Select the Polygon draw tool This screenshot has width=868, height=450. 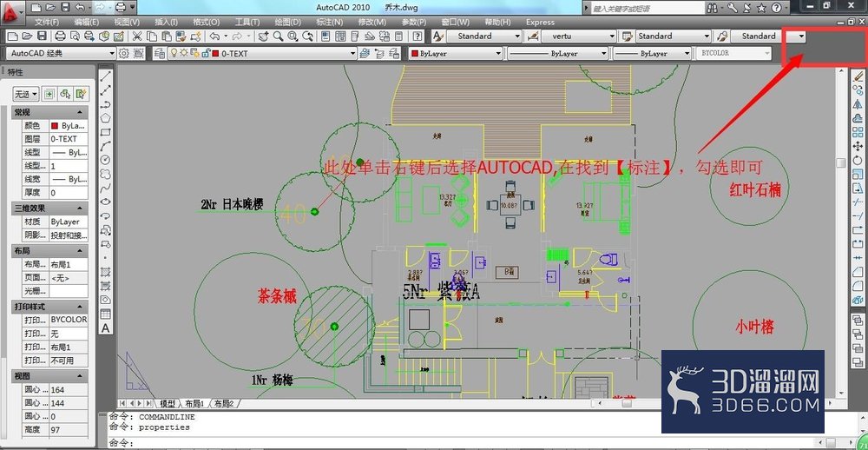pyautogui.click(x=105, y=118)
